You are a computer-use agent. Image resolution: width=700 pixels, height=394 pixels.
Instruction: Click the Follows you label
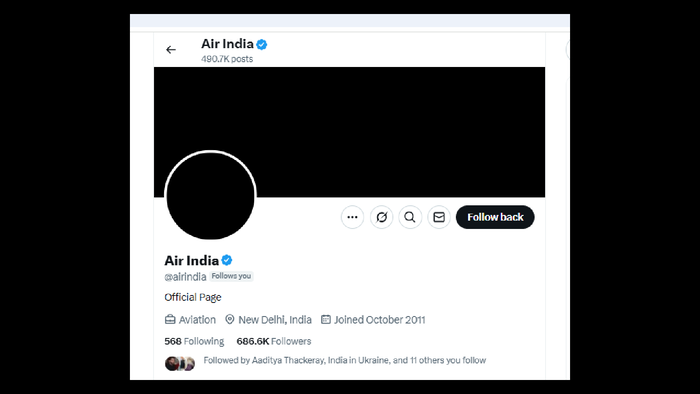231,276
